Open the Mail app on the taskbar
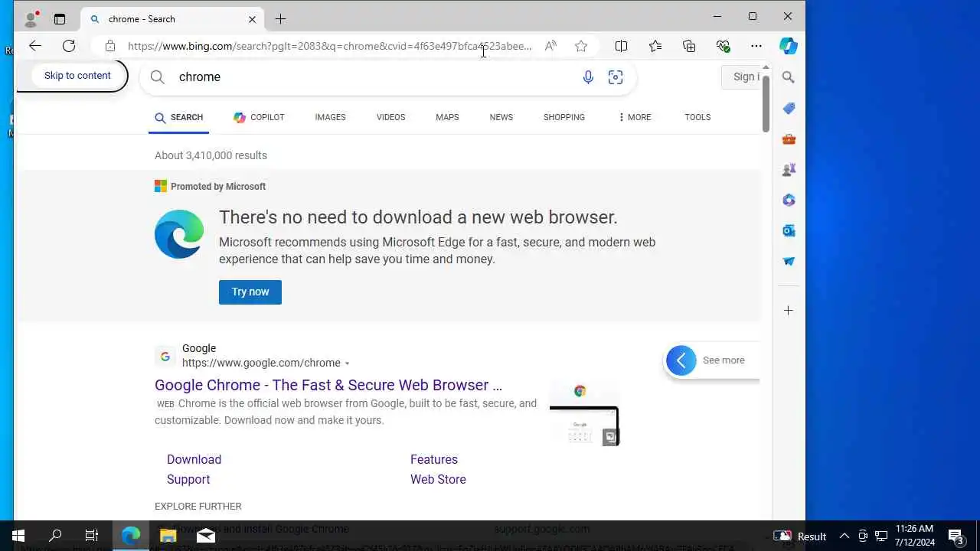The height and width of the screenshot is (551, 980). [206, 536]
